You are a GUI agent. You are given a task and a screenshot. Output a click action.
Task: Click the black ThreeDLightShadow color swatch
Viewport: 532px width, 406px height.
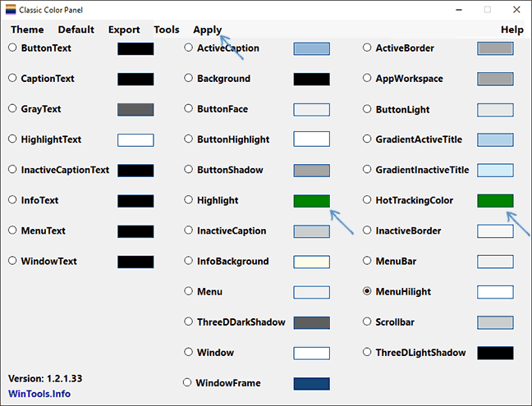point(495,353)
